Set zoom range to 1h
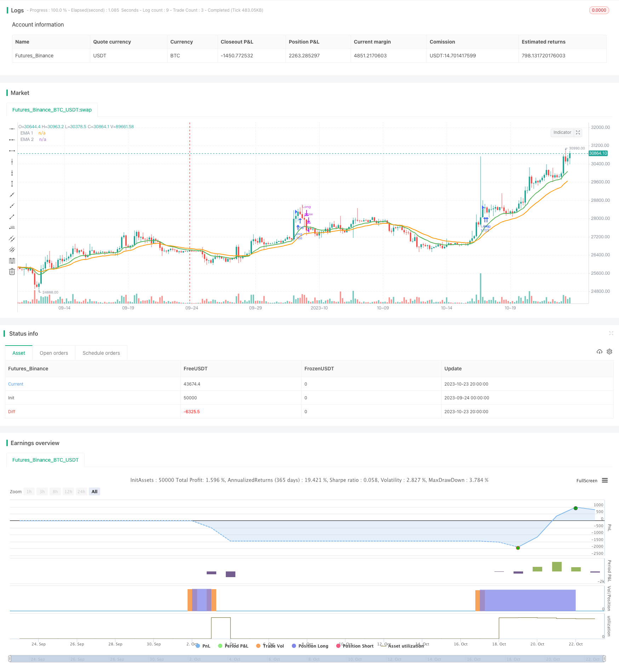 [29, 491]
